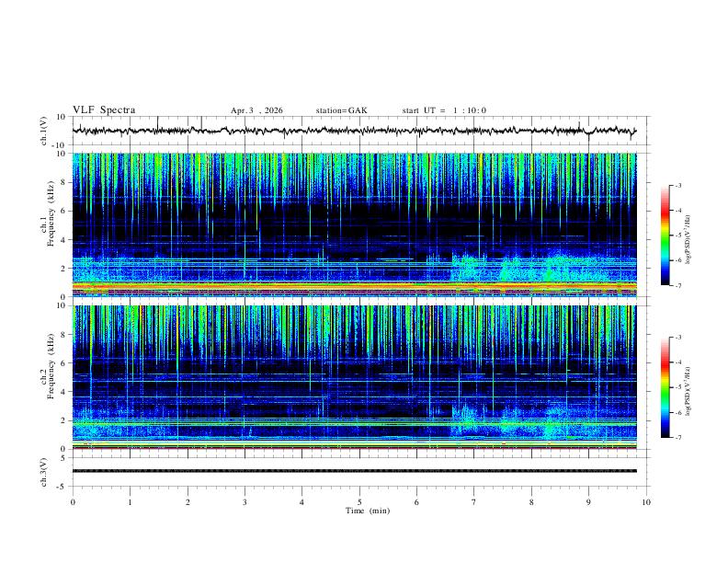Click the lower color scale bar for ch.2

(665, 387)
